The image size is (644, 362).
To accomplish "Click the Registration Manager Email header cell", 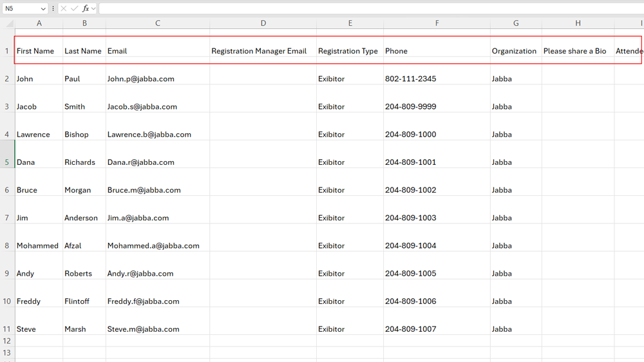I will tap(259, 51).
